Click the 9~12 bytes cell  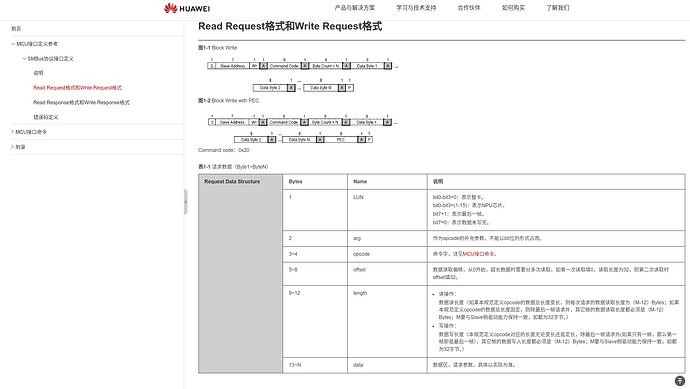(x=315, y=321)
